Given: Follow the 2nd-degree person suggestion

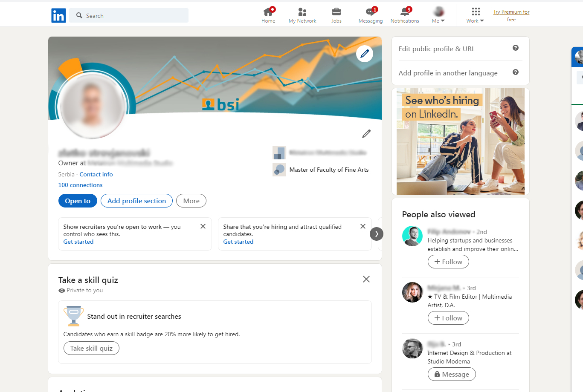Looking at the screenshot, I should (448, 262).
